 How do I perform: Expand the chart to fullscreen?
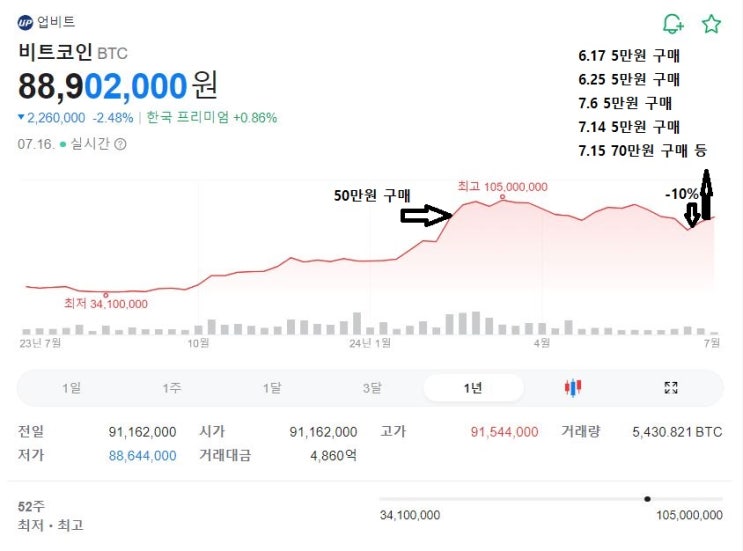pyautogui.click(x=671, y=388)
